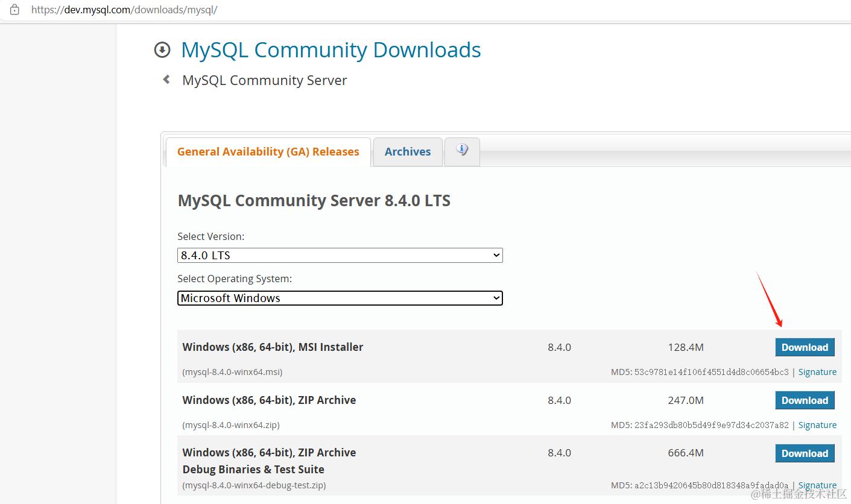The image size is (851, 504).
Task: Open Signature link for winx64-debug-test.zip
Action: (817, 485)
